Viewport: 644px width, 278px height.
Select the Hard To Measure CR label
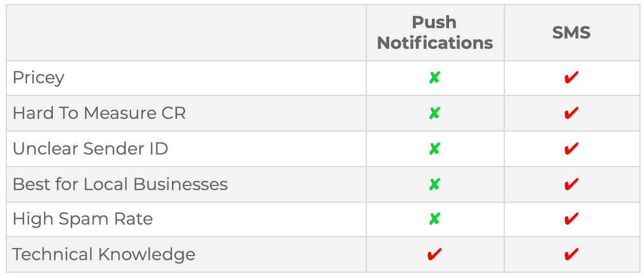(x=99, y=113)
